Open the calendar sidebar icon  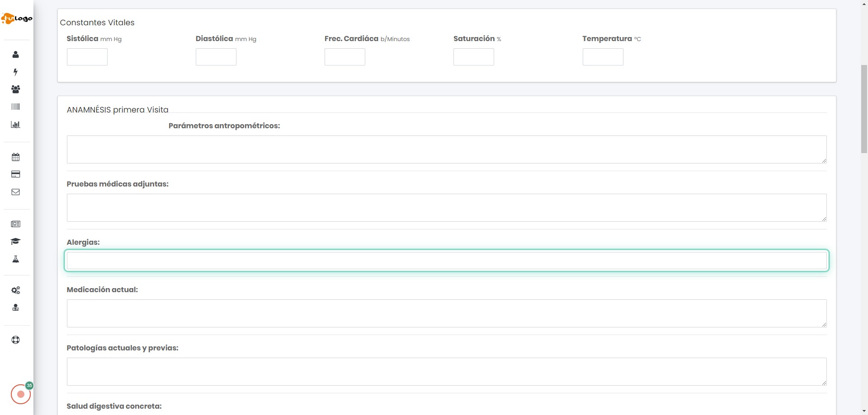(x=16, y=157)
